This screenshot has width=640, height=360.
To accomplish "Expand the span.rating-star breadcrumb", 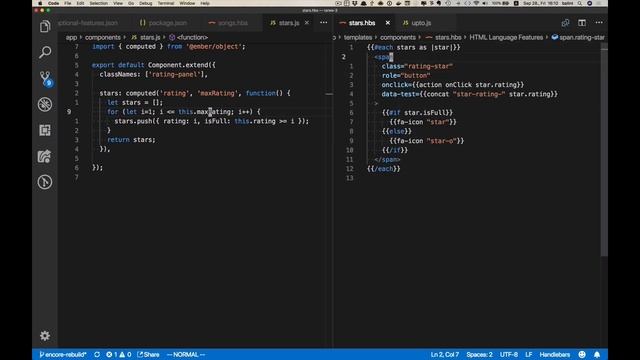I will 578,37.
